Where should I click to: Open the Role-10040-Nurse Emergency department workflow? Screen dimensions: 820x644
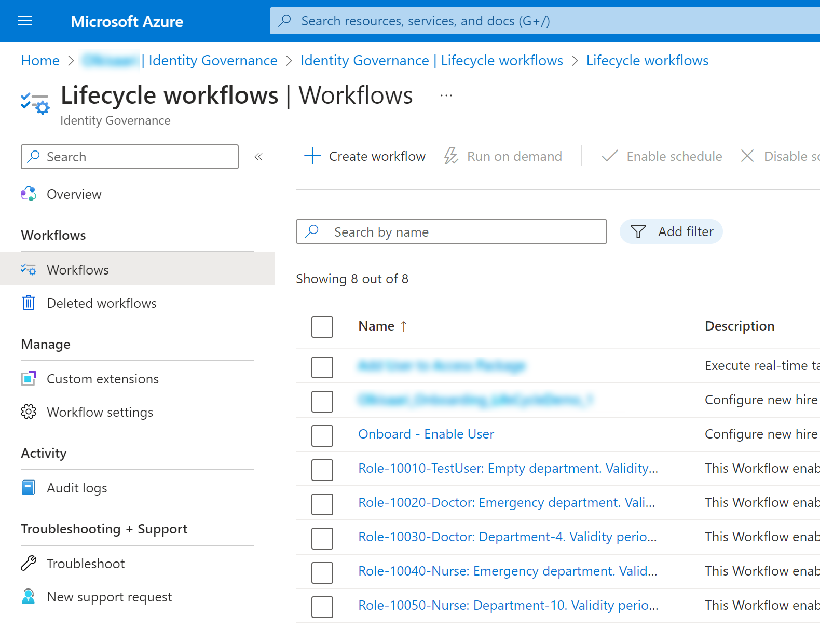click(508, 571)
